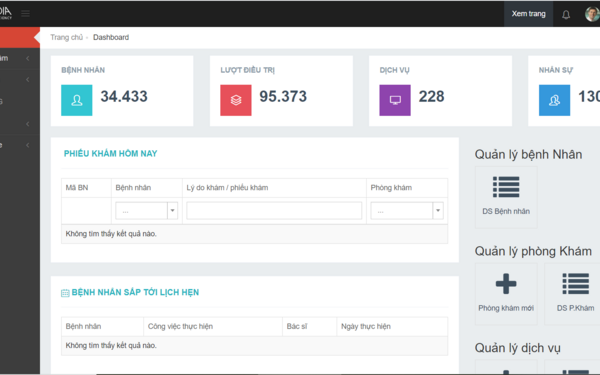Select the red active sidebar item
The image size is (600, 375).
click(x=20, y=37)
